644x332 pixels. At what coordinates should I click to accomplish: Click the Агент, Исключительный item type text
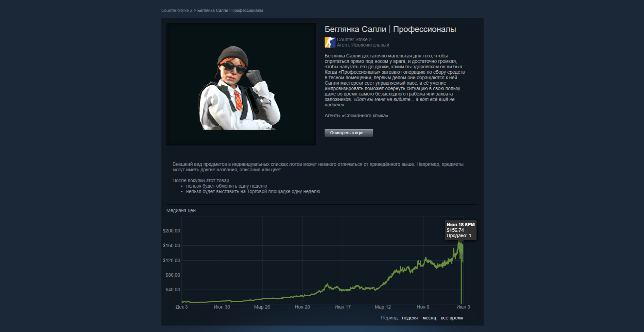point(363,45)
